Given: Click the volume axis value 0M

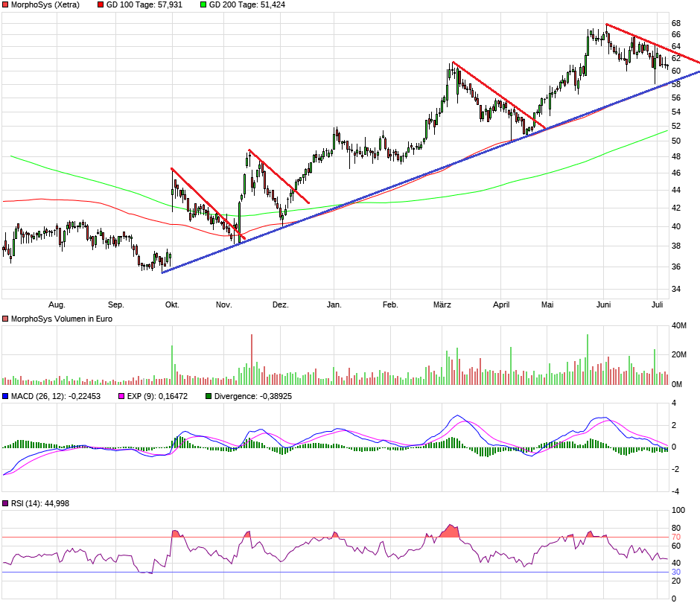Looking at the screenshot, I should [x=677, y=384].
